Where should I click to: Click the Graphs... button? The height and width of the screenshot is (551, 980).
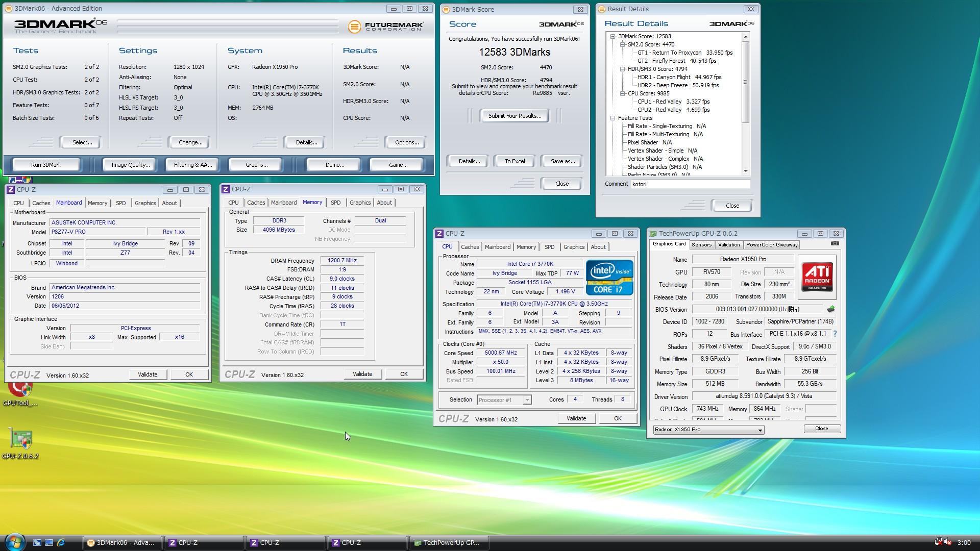[x=256, y=165]
